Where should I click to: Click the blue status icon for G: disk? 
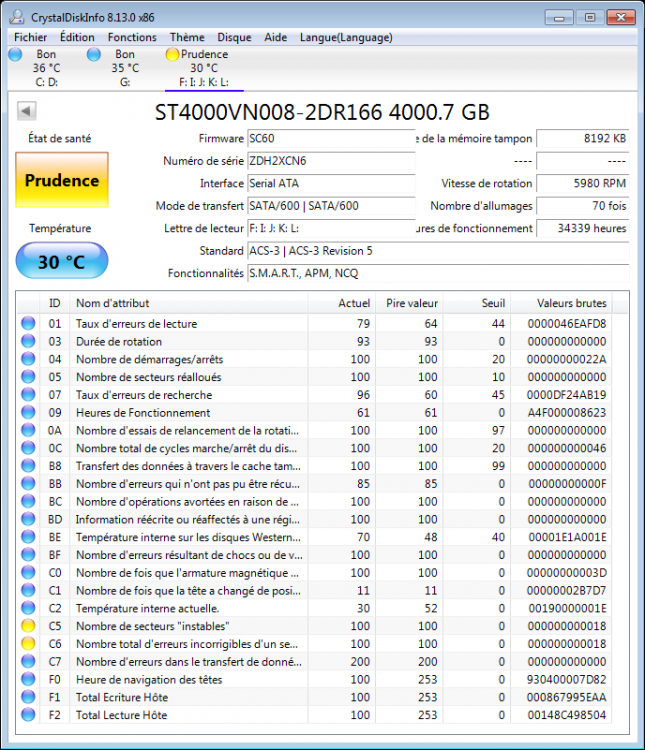point(94,54)
